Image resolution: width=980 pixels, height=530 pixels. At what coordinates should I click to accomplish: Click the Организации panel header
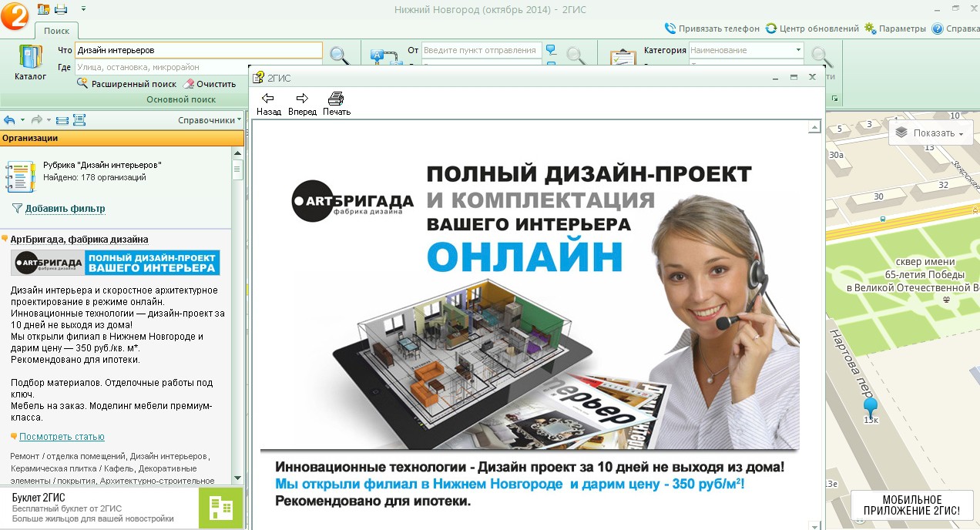(122, 138)
